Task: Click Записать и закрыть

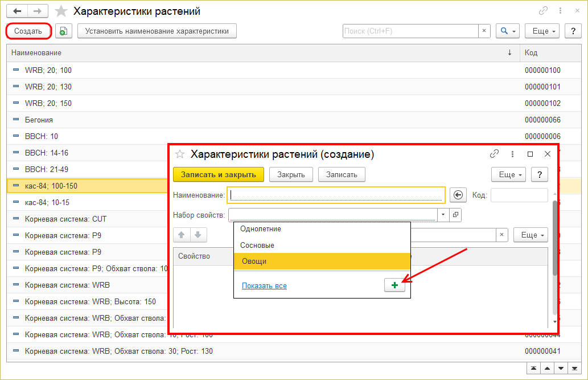Action: [219, 174]
